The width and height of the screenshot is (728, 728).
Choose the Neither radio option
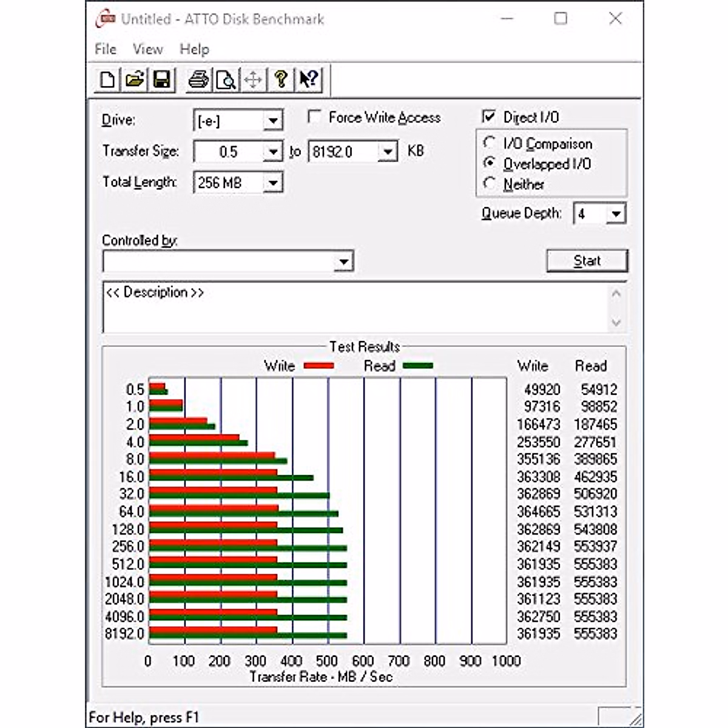tap(490, 183)
